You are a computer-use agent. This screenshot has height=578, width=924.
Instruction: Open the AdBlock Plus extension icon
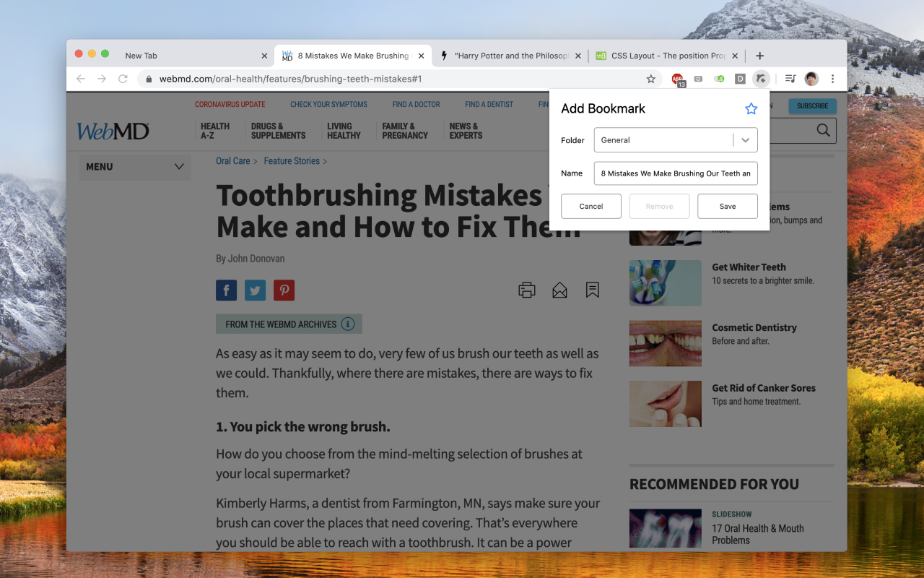click(x=678, y=79)
